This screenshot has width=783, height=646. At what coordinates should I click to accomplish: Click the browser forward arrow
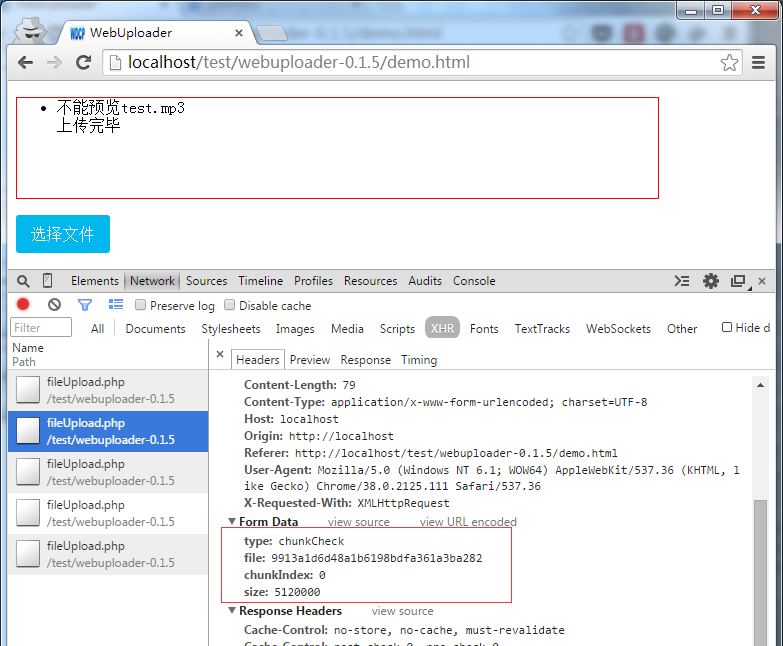tap(54, 62)
